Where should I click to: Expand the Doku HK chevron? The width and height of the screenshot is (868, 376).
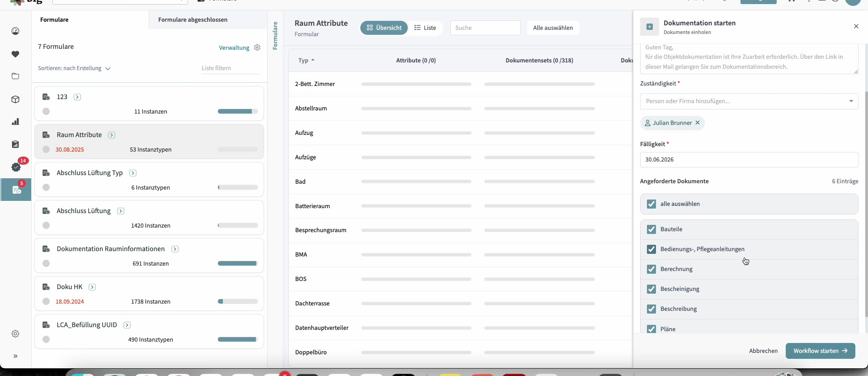click(x=92, y=287)
